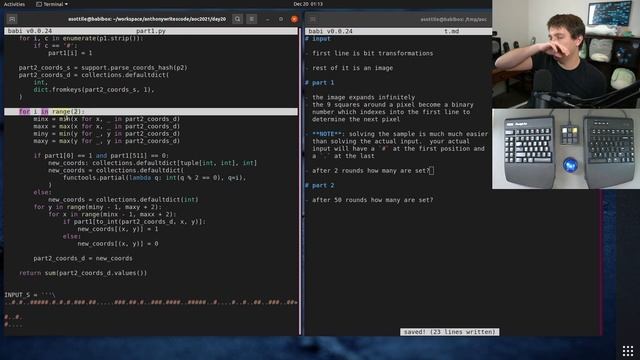The width and height of the screenshot is (640, 360).
Task: Click 'first line is bit transformations' in t.md
Action: point(373,53)
